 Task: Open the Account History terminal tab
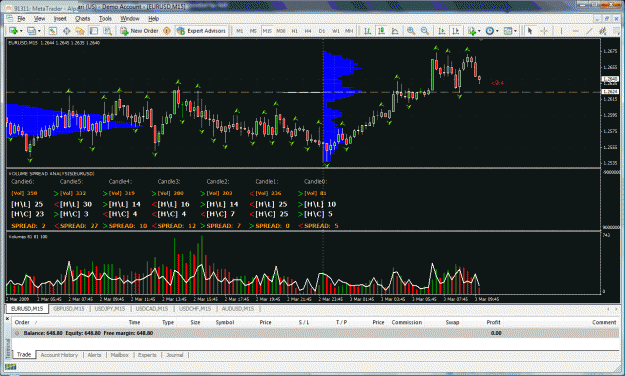59,355
